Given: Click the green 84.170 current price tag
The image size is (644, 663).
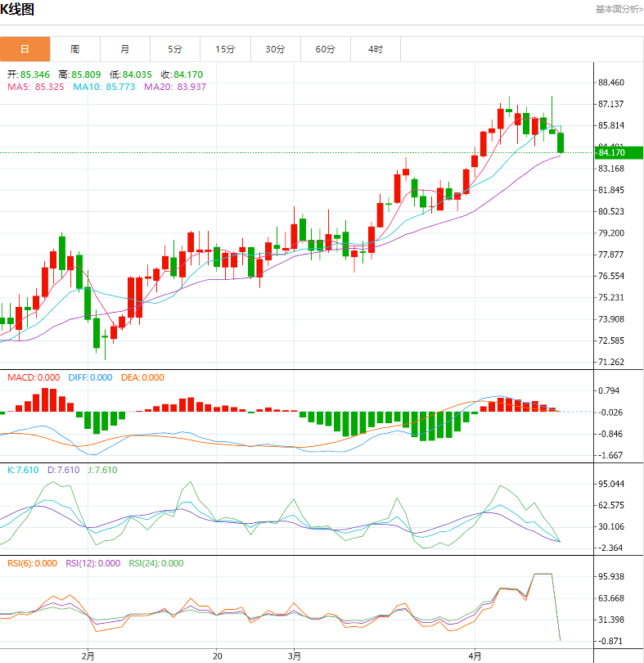Looking at the screenshot, I should [x=617, y=153].
